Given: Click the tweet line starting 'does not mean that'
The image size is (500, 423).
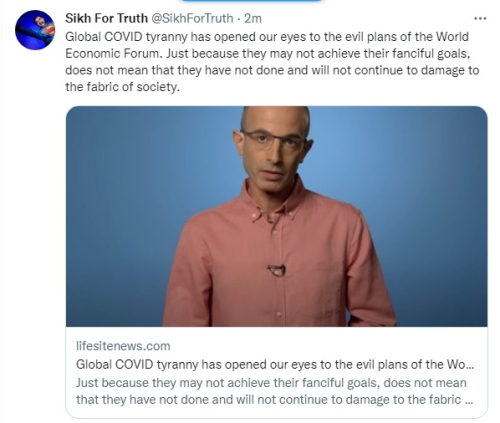Looking at the screenshot, I should pyautogui.click(x=272, y=70).
